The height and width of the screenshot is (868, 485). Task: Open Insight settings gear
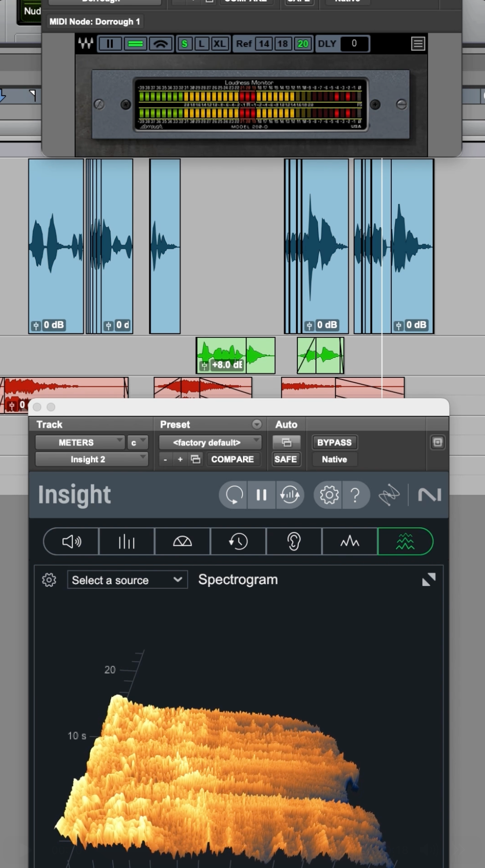(x=329, y=495)
